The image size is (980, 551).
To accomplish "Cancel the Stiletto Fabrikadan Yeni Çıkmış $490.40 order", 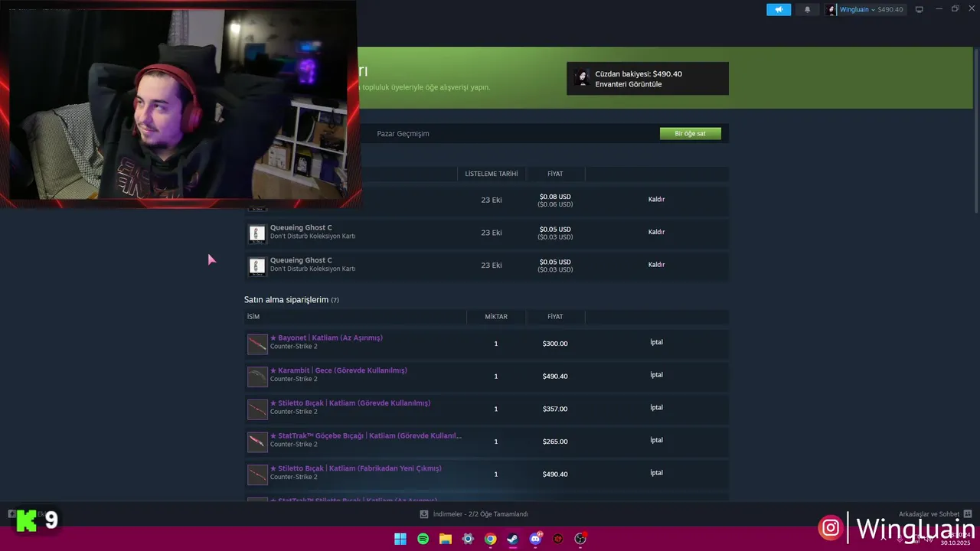I will [x=656, y=473].
